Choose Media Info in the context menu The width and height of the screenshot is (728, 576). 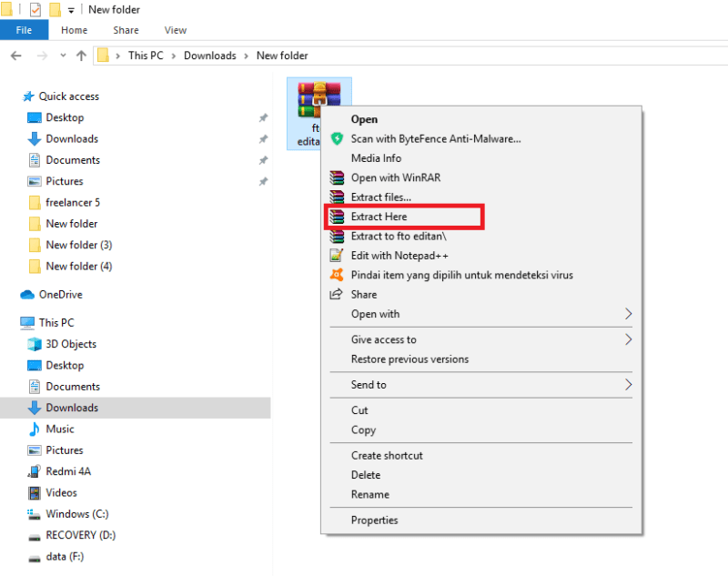tap(481, 158)
